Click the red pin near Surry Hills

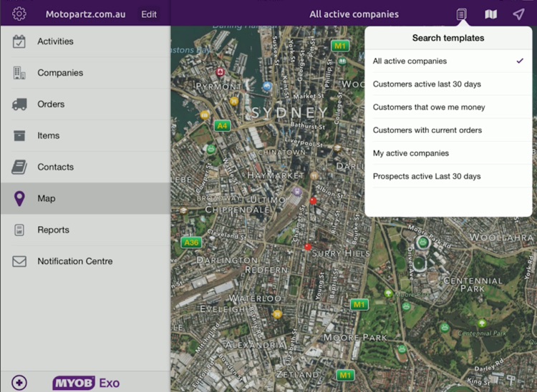click(308, 247)
